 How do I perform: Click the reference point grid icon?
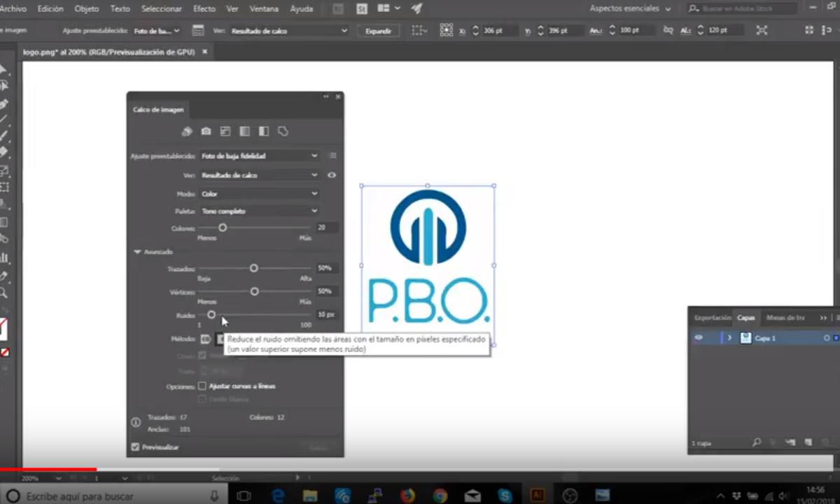pos(447,30)
